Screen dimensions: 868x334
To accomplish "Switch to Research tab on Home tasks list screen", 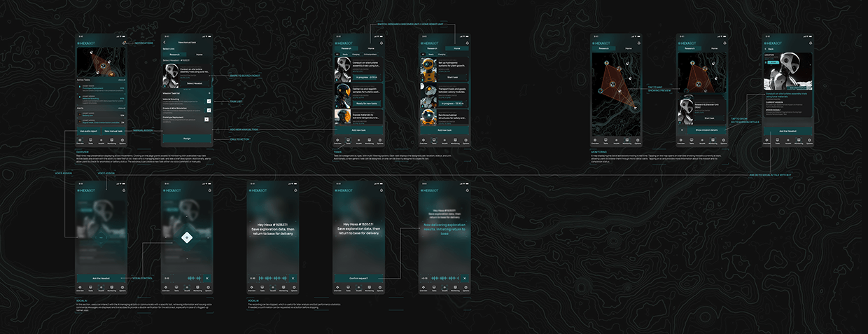I will [x=432, y=48].
